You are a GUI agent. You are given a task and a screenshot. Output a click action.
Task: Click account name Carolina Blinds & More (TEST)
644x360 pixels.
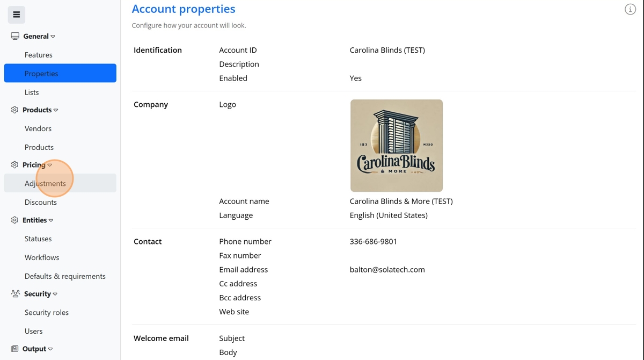(401, 201)
